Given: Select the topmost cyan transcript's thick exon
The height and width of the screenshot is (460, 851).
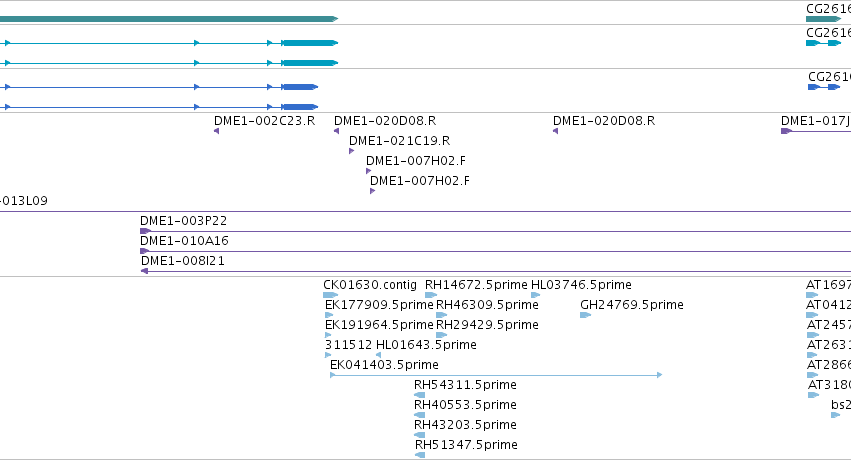Looking at the screenshot, I should point(309,43).
